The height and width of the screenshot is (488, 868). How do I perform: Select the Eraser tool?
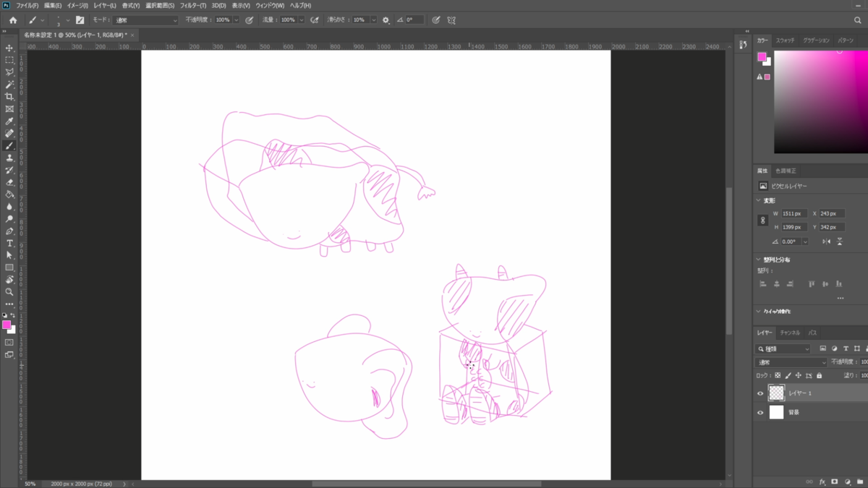[9, 182]
